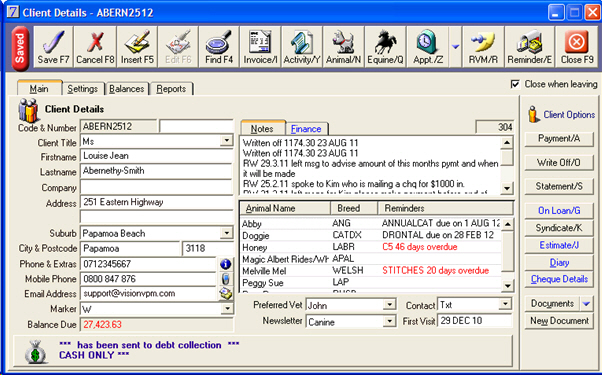The width and height of the screenshot is (602, 375).
Task: Open the Contact dropdown
Action: click(505, 304)
